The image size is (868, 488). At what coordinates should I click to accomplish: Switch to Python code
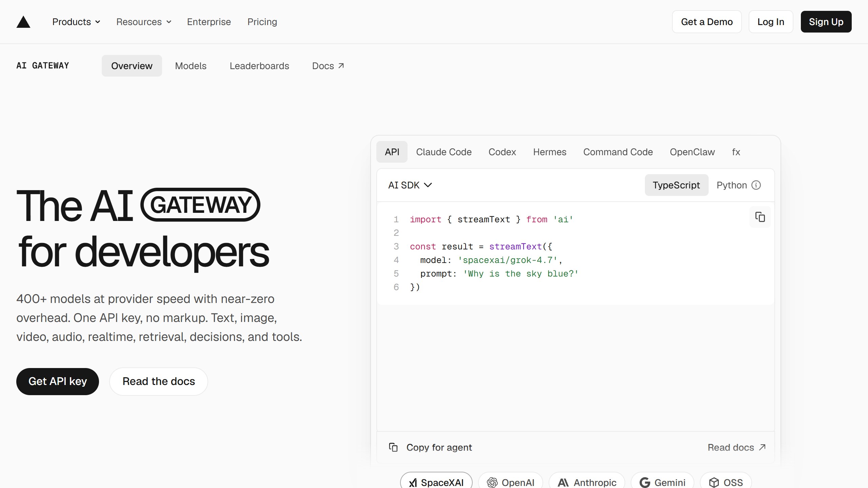pos(732,185)
